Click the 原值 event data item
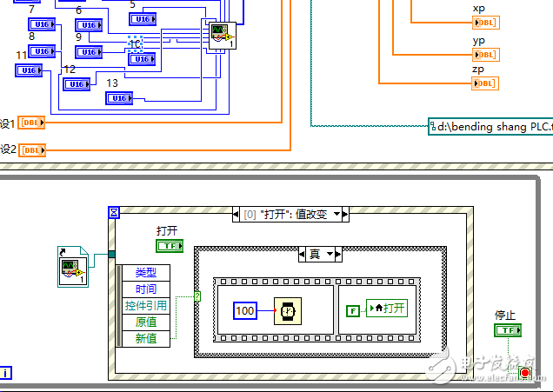This screenshot has width=553, height=392. tap(146, 322)
